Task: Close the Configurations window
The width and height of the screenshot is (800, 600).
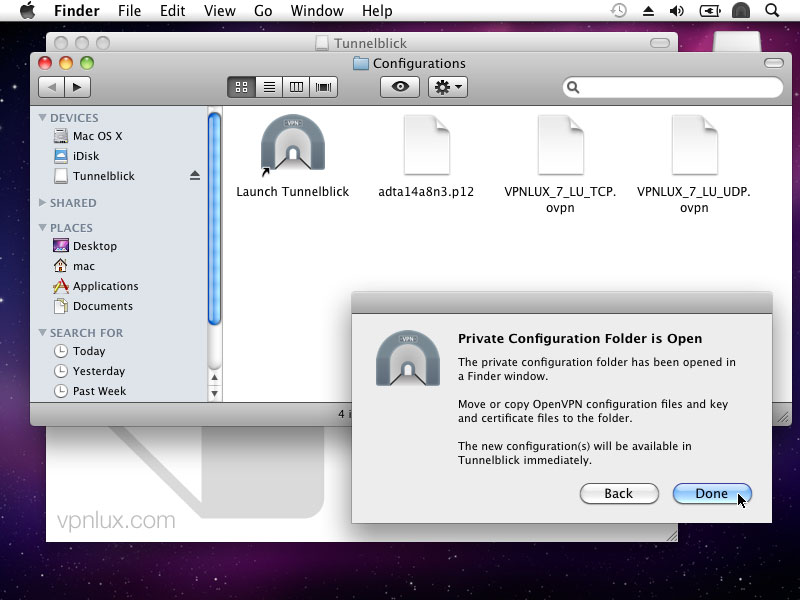Action: 45,63
